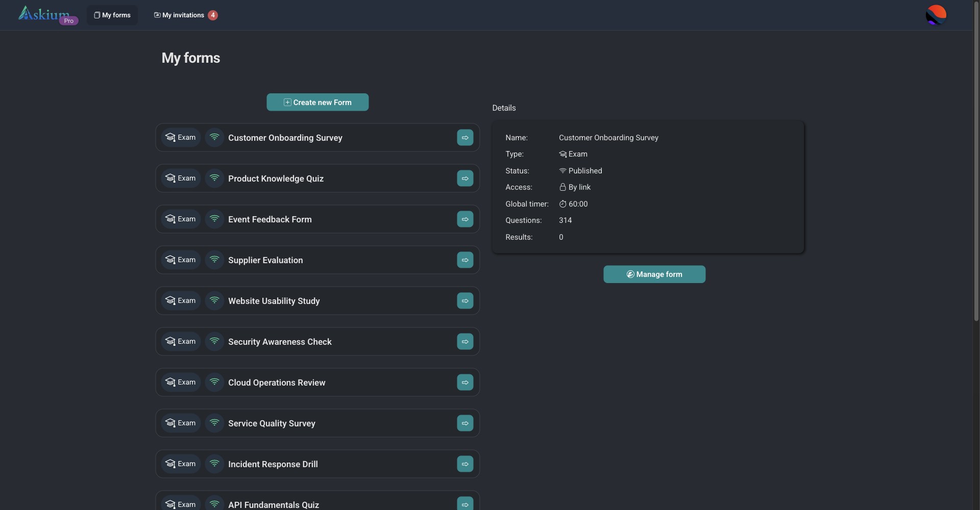
Task: Open arrow for API Fundamentals Quiz
Action: pyautogui.click(x=465, y=504)
